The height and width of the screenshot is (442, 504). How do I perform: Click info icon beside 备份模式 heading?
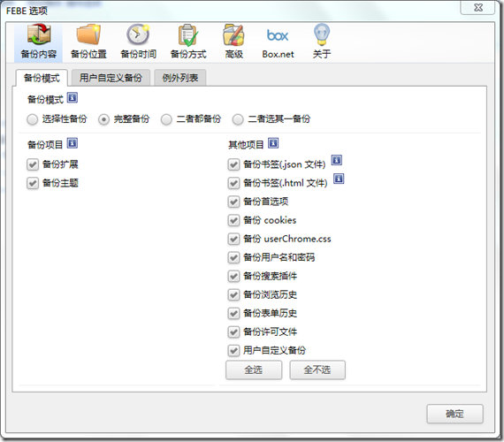click(73, 97)
